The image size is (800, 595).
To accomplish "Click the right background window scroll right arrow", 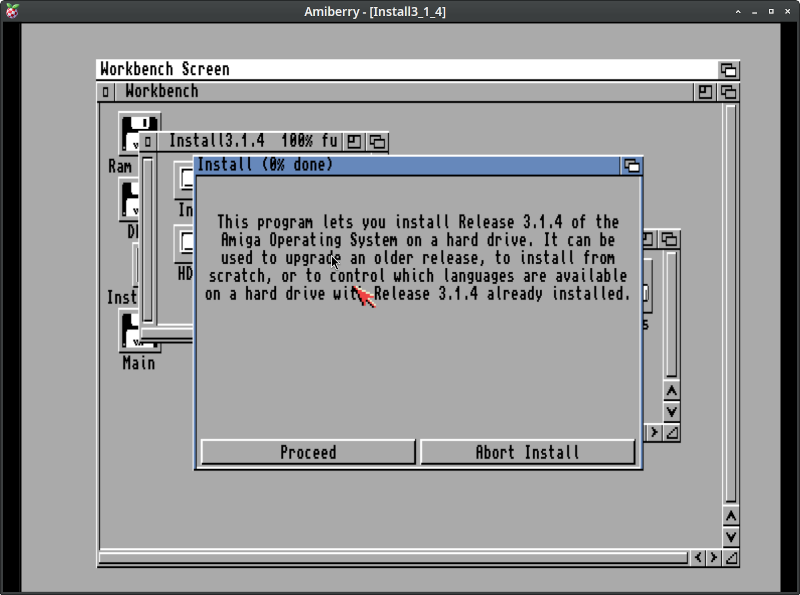I will pos(654,433).
